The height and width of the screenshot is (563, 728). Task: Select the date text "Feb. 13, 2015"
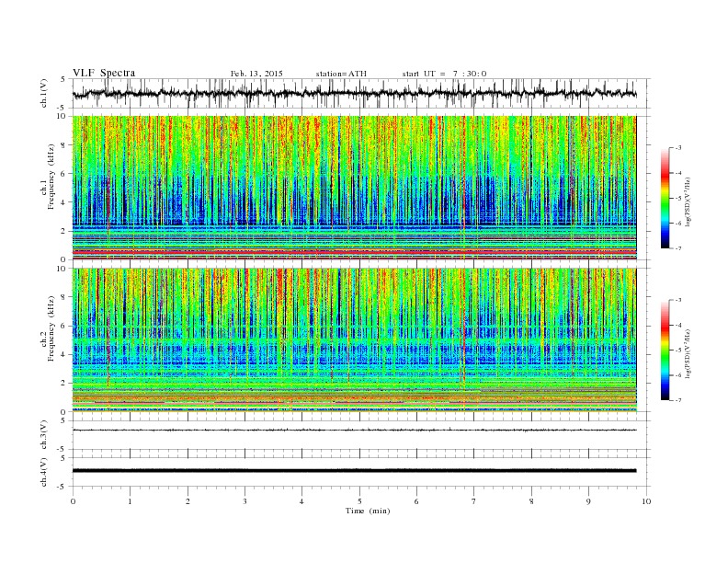coord(256,74)
